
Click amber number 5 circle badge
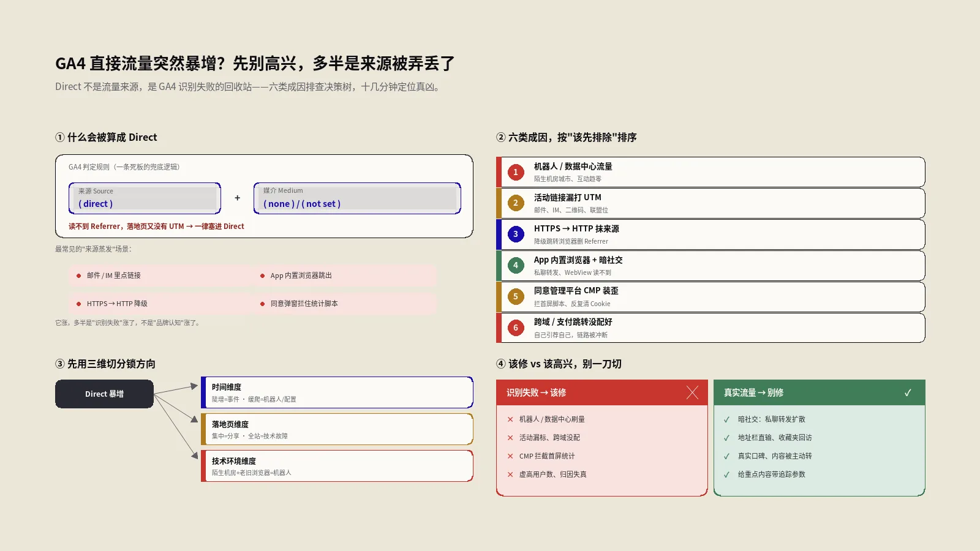[x=516, y=297]
